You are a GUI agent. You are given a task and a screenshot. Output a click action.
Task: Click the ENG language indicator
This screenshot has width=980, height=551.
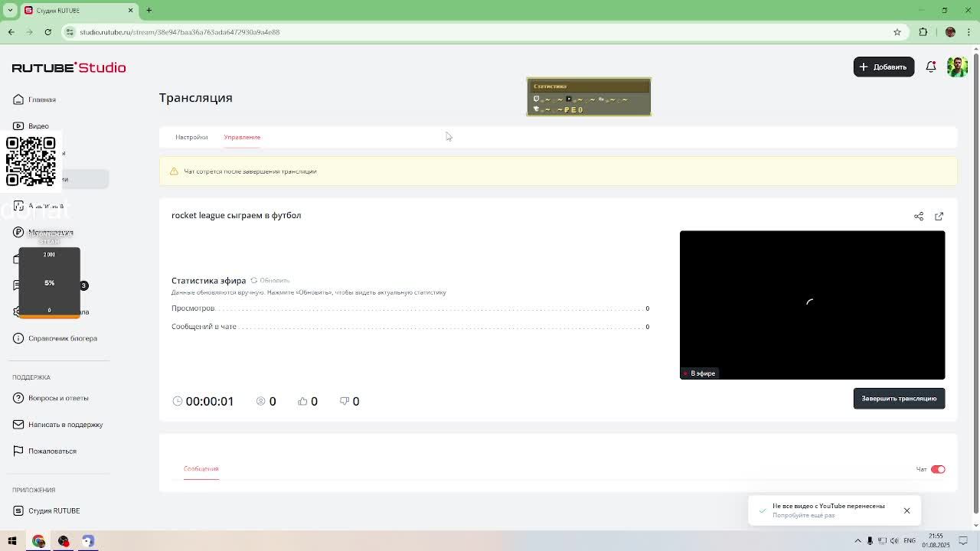pos(910,541)
